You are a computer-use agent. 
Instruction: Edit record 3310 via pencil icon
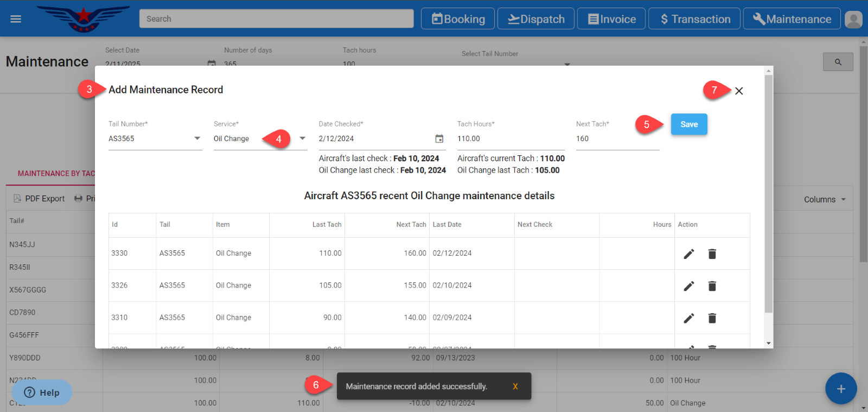click(688, 318)
